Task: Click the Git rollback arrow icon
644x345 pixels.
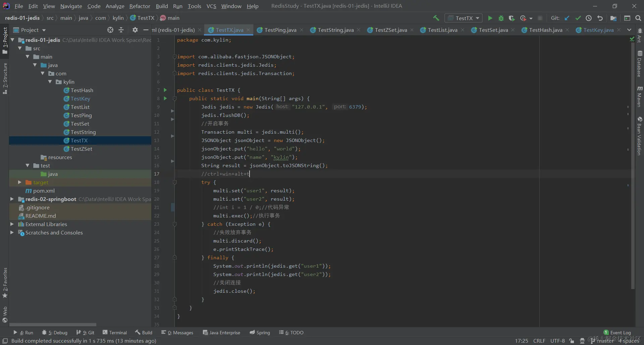Action: (x=600, y=18)
